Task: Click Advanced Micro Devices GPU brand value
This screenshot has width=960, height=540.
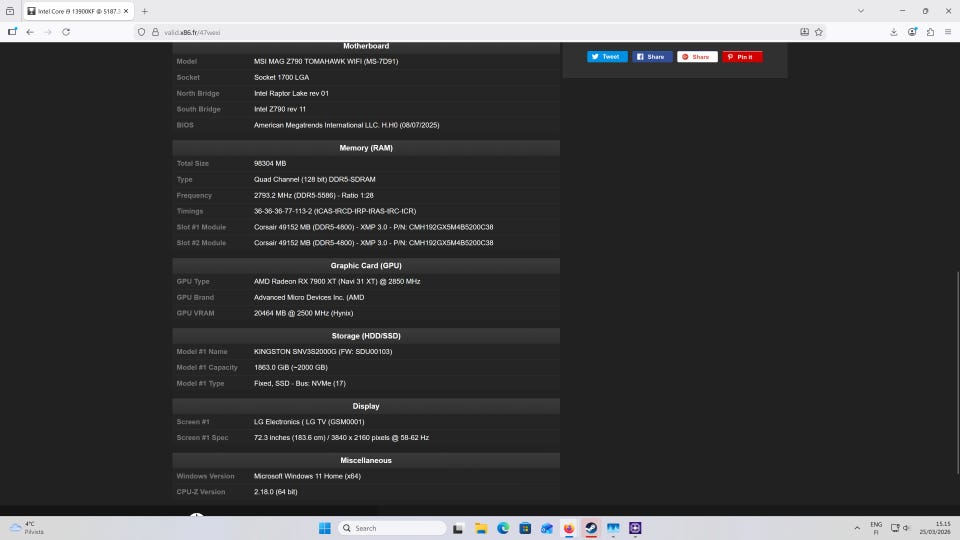Action: (309, 297)
